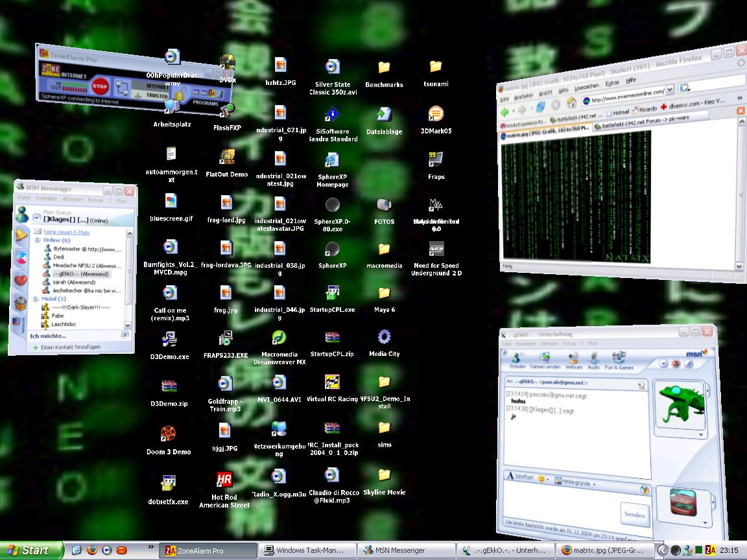Collapse the Online (6) contact group
Viewport: 747px width, 560px height.
coord(38,240)
